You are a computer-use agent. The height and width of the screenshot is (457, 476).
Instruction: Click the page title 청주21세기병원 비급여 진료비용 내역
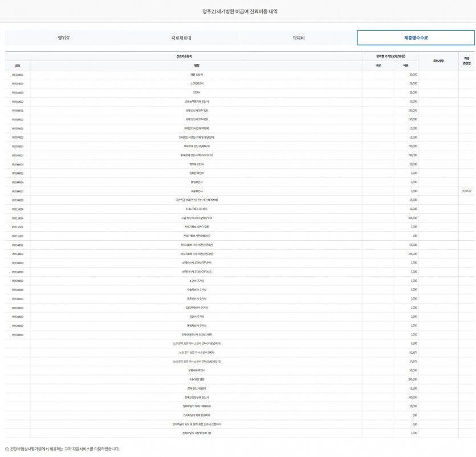coord(240,11)
